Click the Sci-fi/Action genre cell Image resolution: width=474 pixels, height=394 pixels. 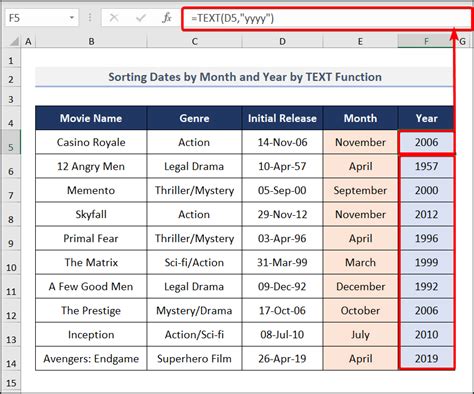tap(194, 262)
